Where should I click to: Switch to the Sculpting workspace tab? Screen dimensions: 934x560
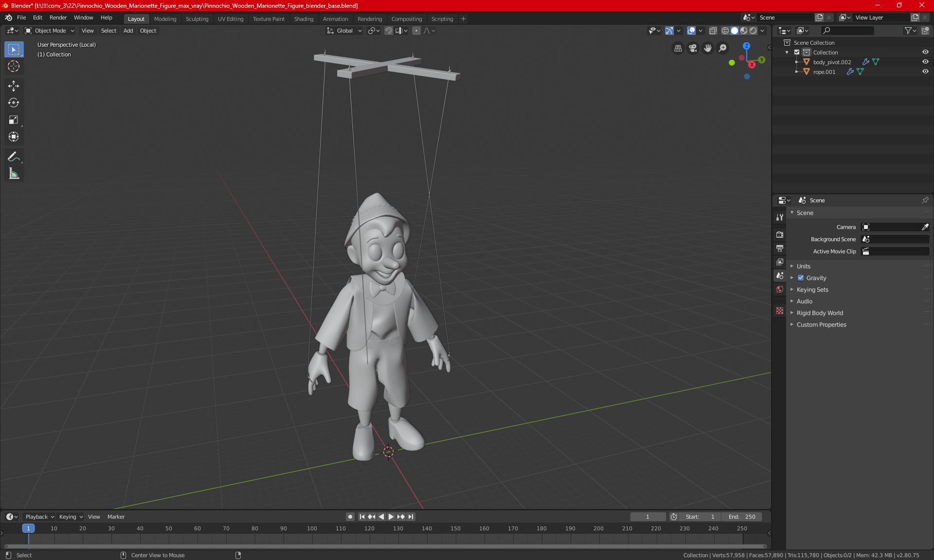197,19
